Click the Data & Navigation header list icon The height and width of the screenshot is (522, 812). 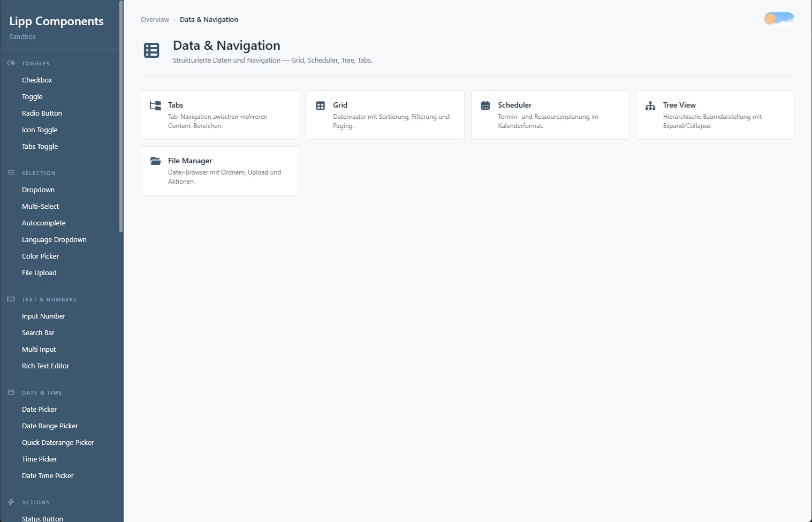(x=151, y=50)
